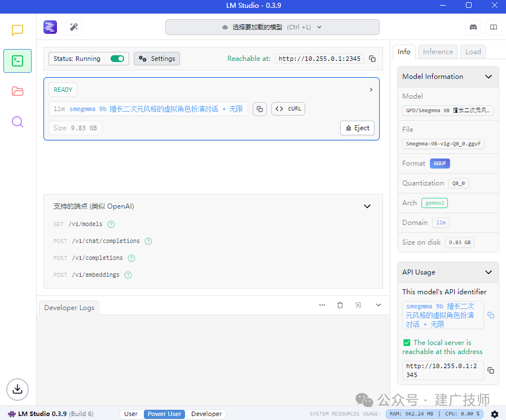506x420 pixels.
Task: Click the Q8_0 quantization value
Action: (x=459, y=183)
